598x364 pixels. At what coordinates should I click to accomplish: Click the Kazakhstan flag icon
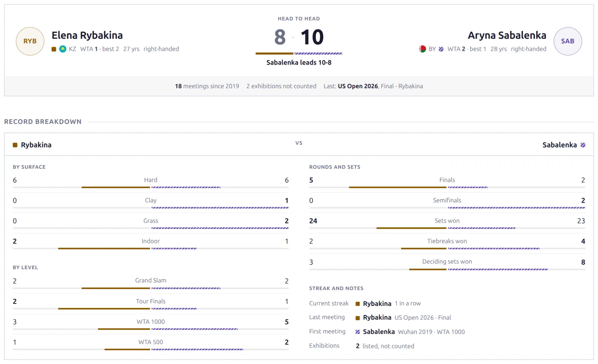point(63,49)
